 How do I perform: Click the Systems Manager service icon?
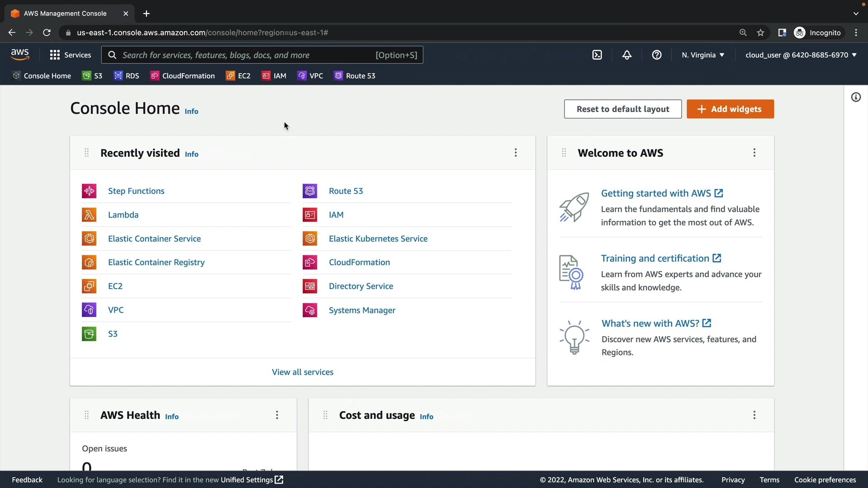coord(310,310)
